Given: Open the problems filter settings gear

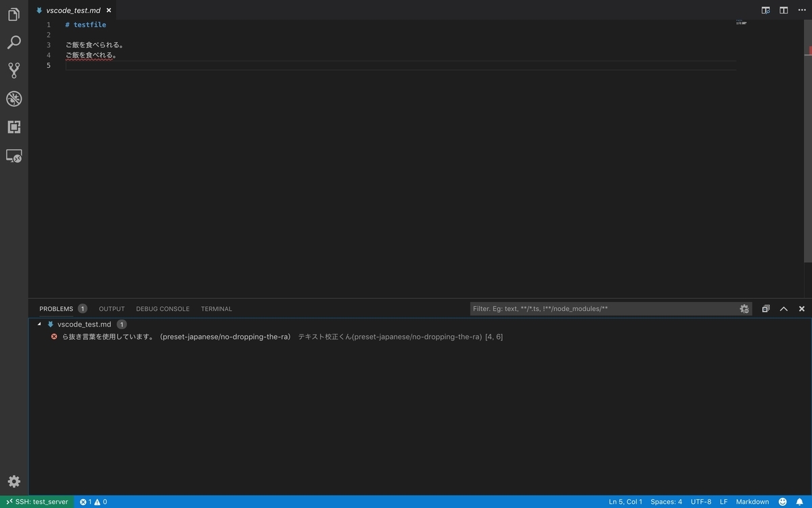Looking at the screenshot, I should click(x=744, y=309).
